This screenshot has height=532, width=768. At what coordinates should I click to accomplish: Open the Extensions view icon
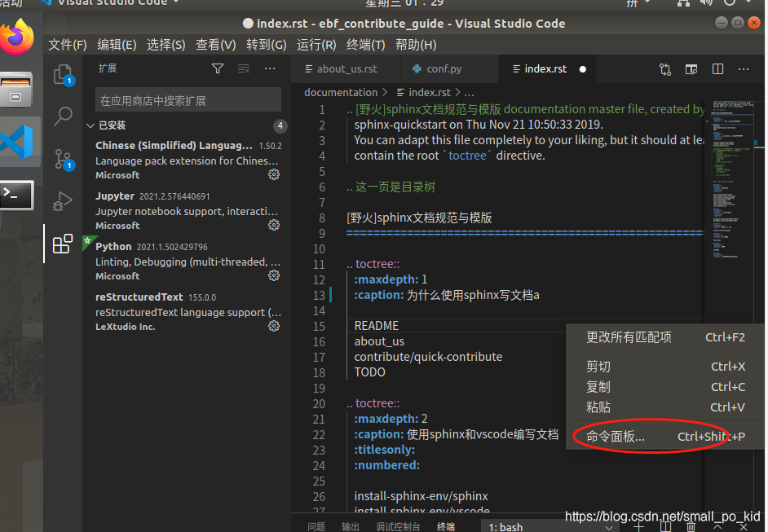(63, 244)
